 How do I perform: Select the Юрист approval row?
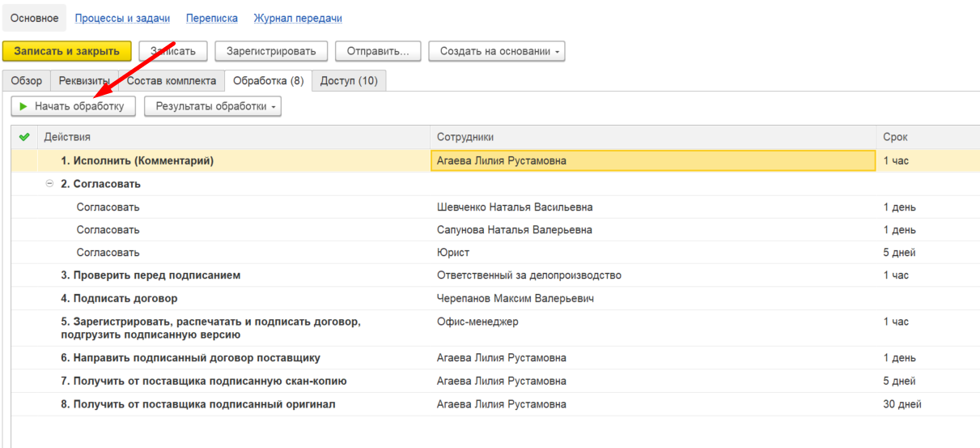pos(495,253)
